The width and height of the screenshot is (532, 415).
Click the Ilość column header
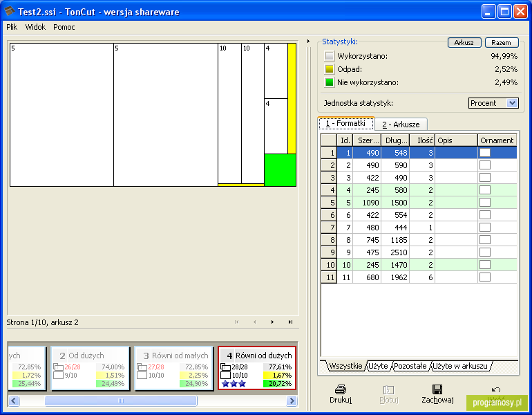(422, 140)
